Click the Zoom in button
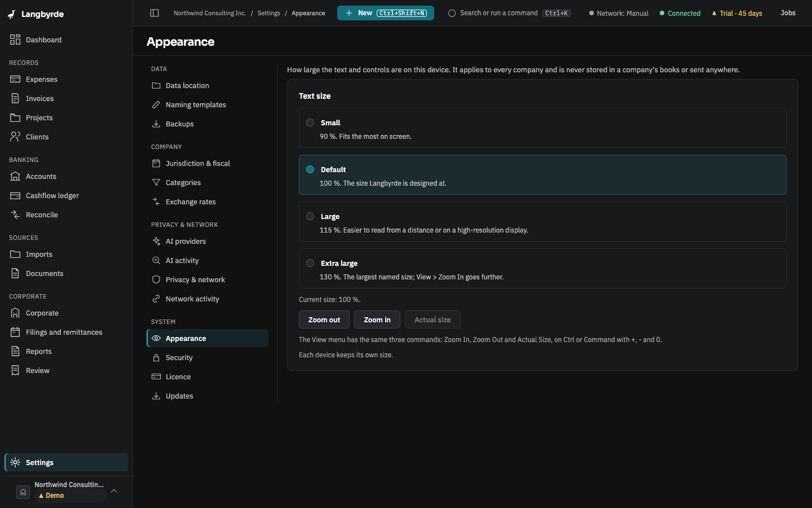 (x=377, y=319)
